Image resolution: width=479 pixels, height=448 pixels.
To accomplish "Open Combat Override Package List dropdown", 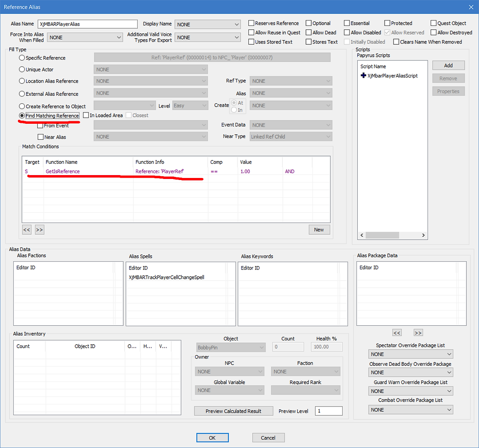I will coord(411,410).
